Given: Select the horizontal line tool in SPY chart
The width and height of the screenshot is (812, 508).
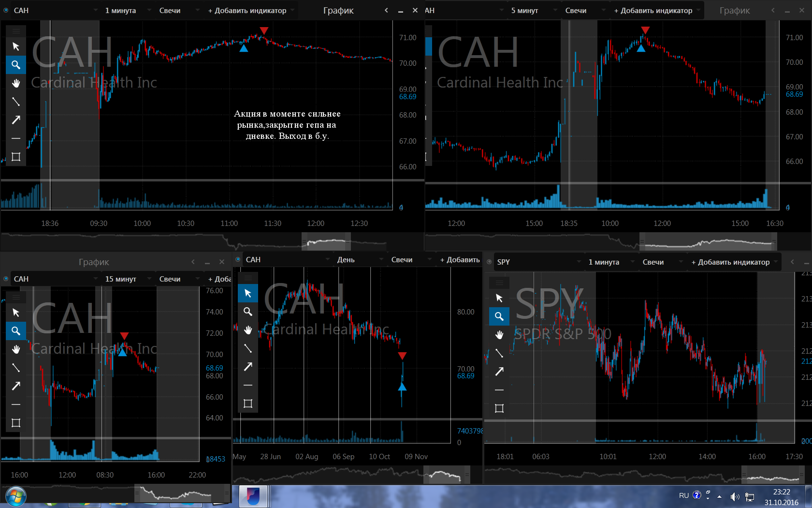Looking at the screenshot, I should coord(499,390).
